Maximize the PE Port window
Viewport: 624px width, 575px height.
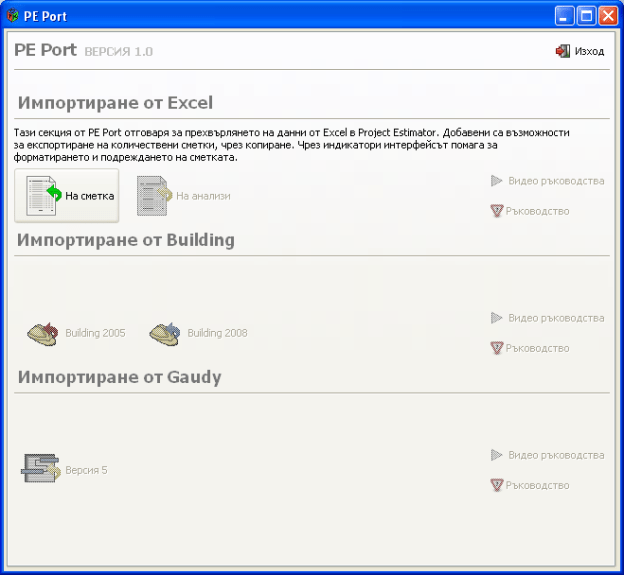587,15
